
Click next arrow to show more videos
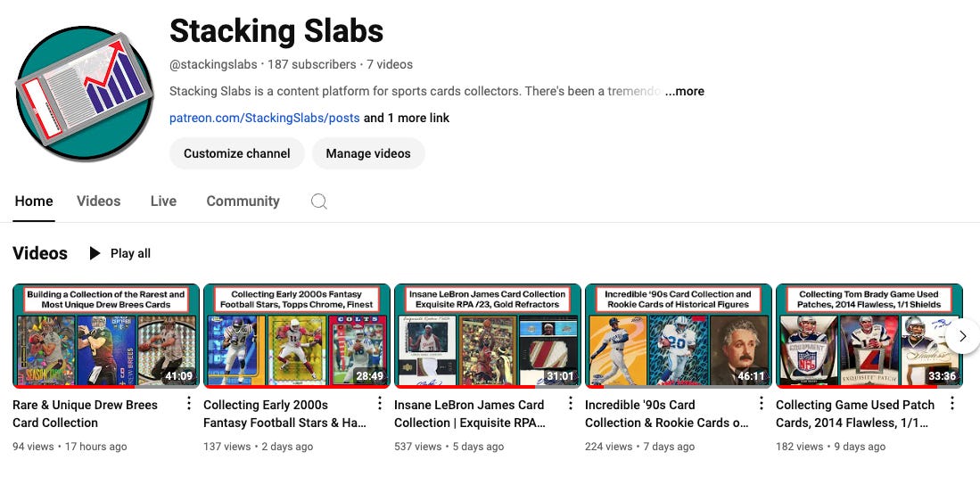pyautogui.click(x=962, y=336)
